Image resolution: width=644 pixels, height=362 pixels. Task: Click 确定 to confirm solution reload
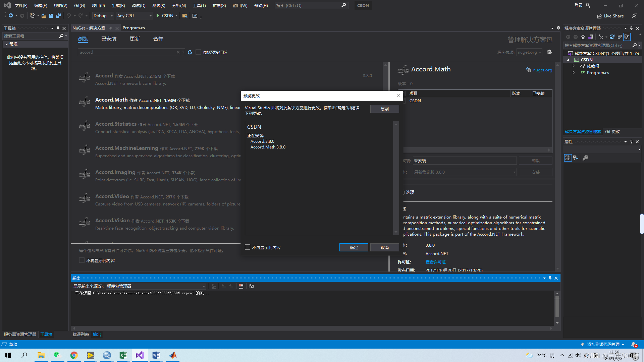click(354, 247)
